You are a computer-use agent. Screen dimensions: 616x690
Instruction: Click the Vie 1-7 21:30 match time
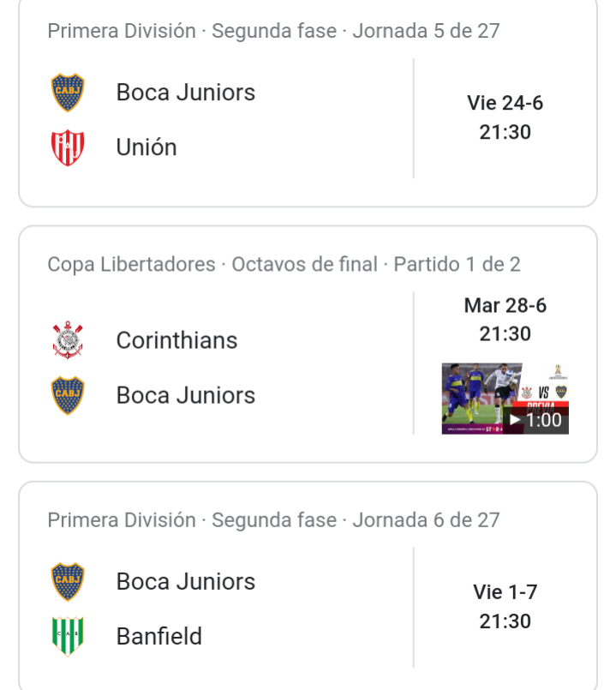[505, 606]
